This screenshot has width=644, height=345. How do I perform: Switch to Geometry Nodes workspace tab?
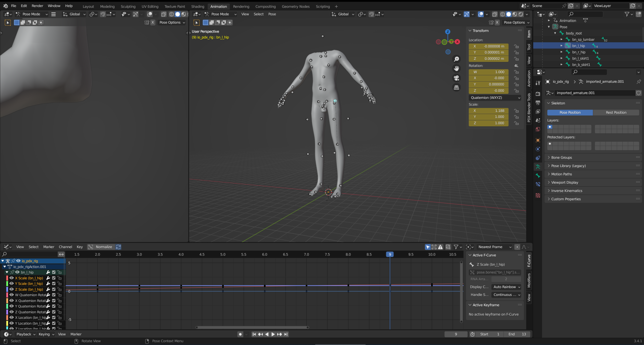(x=296, y=6)
